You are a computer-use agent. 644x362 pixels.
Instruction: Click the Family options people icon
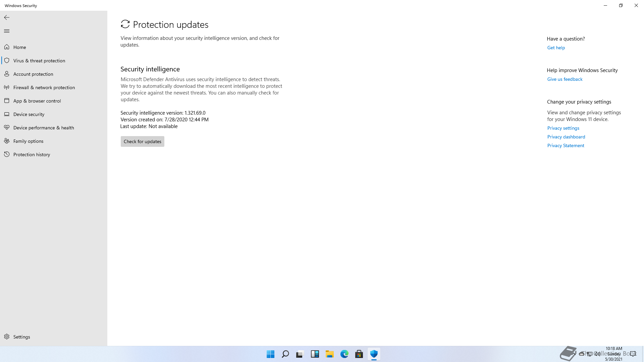(x=7, y=141)
